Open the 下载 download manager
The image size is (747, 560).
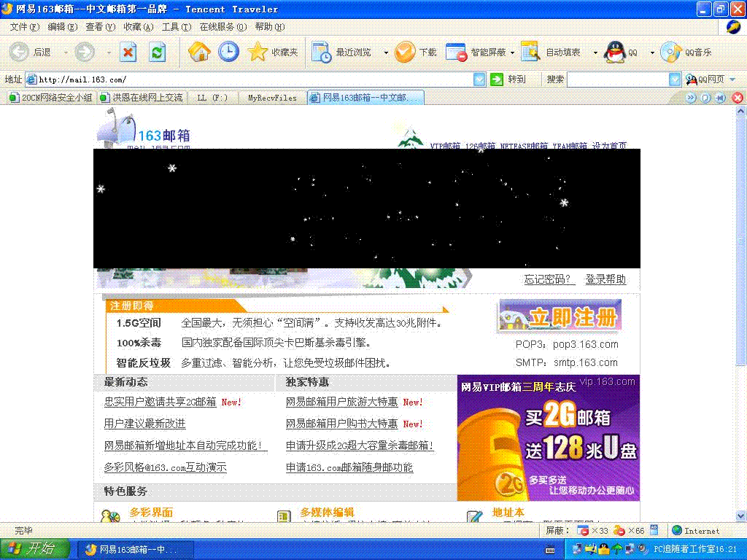coord(415,52)
